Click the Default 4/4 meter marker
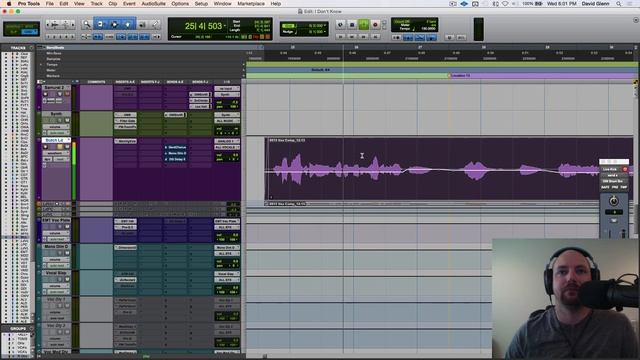 (x=320, y=70)
